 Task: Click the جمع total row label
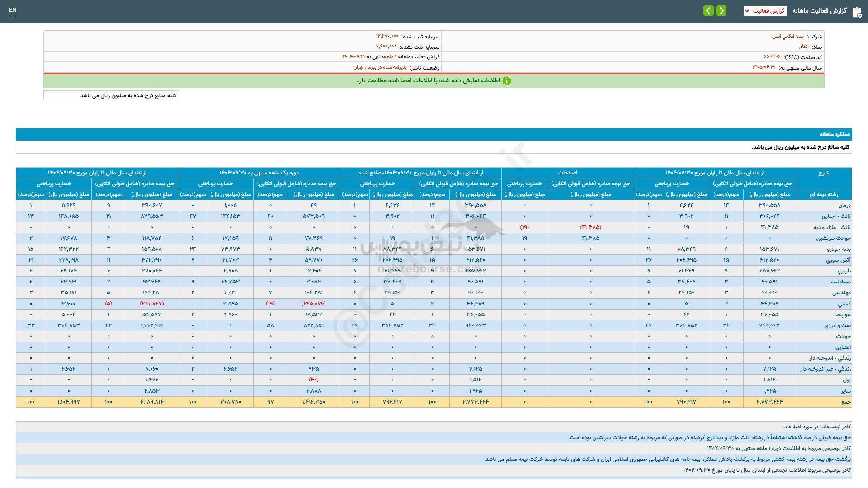[845, 402]
